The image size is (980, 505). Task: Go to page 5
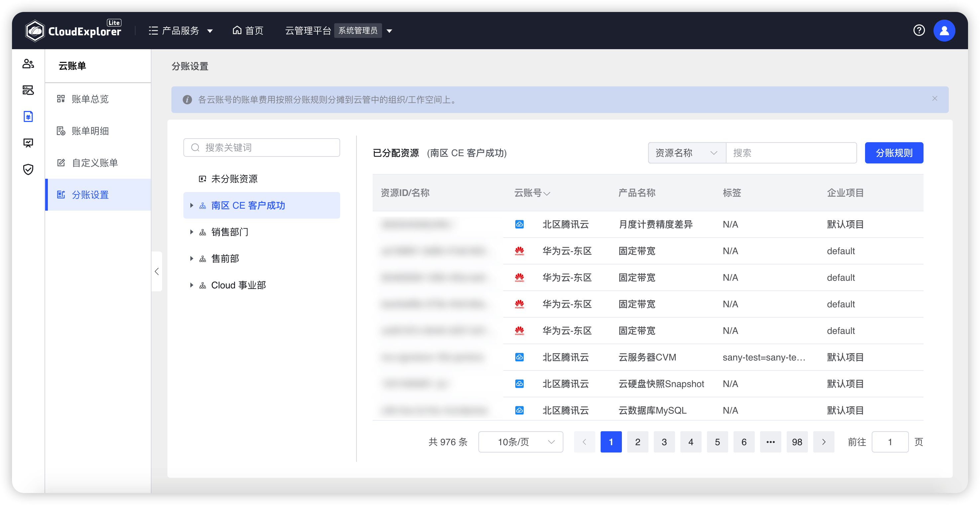717,442
